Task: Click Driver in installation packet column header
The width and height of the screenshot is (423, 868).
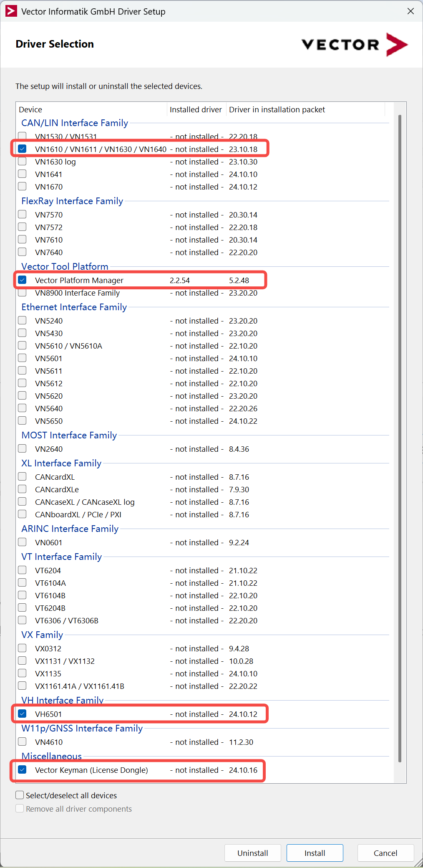Action: point(305,109)
